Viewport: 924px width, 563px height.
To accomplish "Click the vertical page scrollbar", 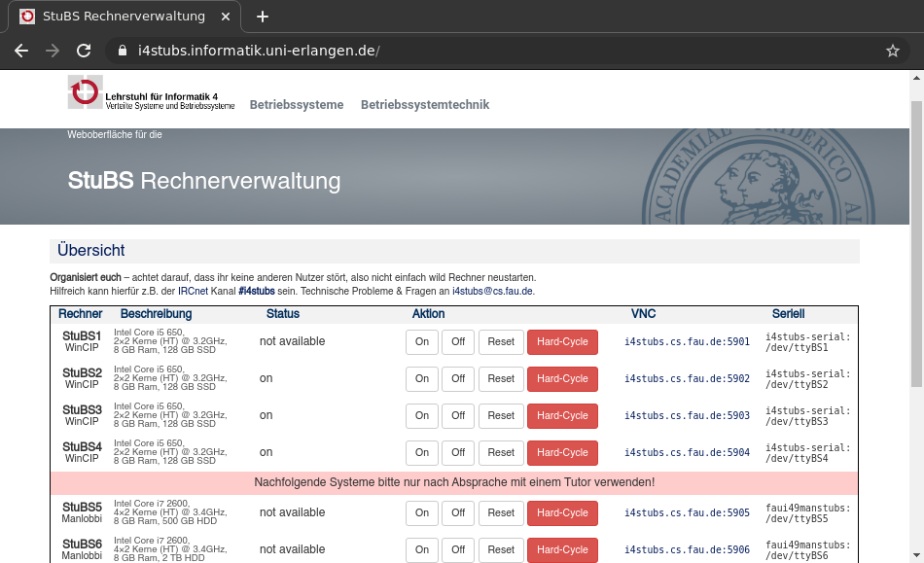I will coord(916,243).
